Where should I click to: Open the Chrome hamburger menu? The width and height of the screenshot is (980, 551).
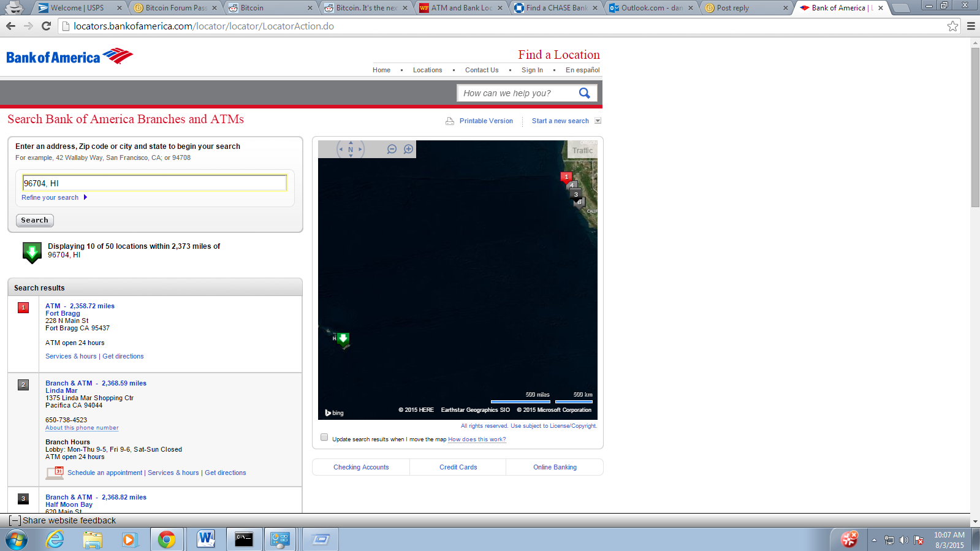(971, 26)
